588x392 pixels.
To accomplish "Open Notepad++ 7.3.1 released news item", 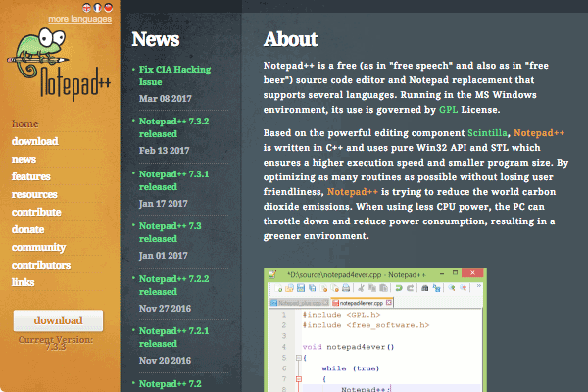I will point(173,180).
